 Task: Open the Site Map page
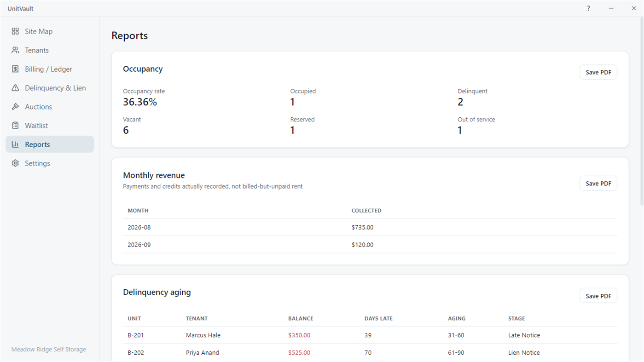pos(50,31)
